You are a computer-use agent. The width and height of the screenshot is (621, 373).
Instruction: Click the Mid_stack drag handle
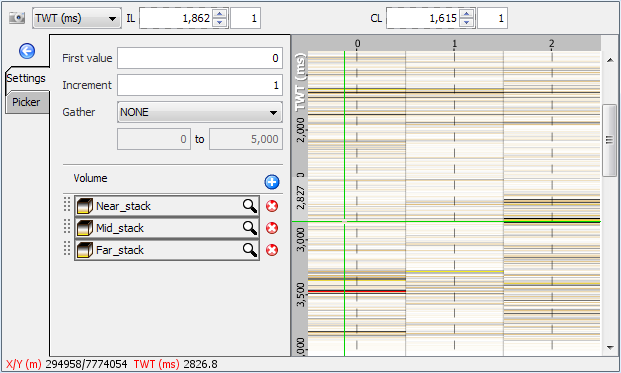pos(67,227)
